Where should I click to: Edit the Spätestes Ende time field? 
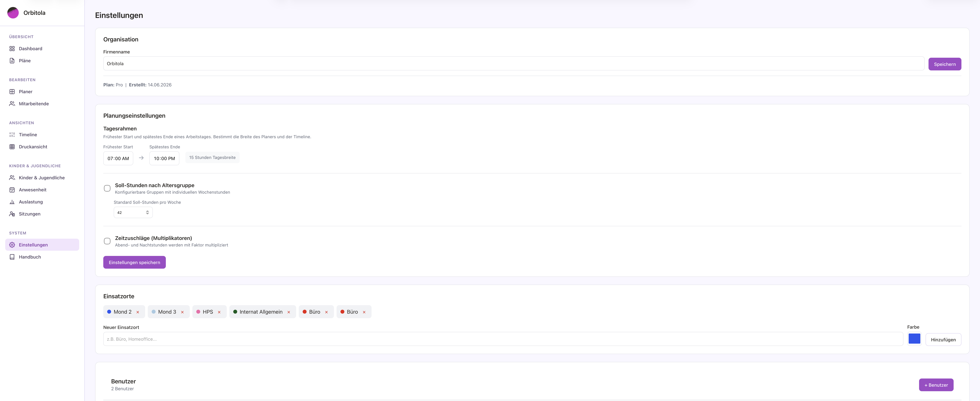(164, 158)
